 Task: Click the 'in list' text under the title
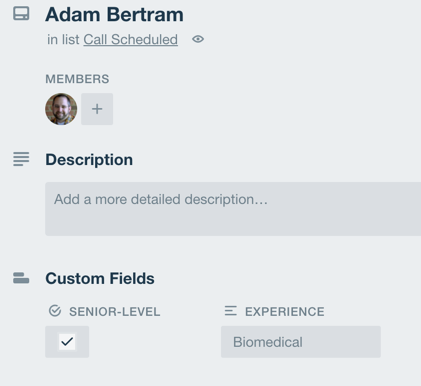pos(63,40)
